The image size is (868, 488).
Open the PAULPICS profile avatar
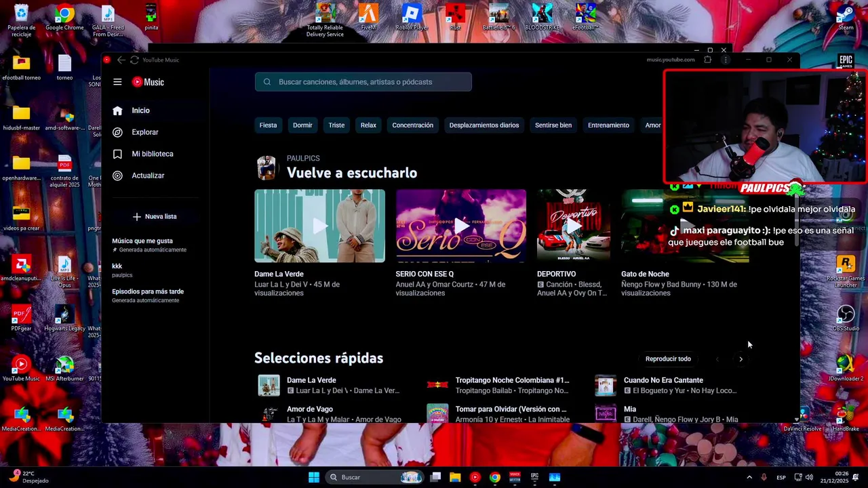(267, 167)
